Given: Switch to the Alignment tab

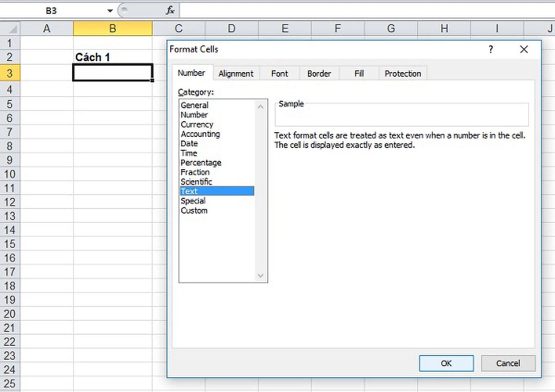Looking at the screenshot, I should [236, 73].
